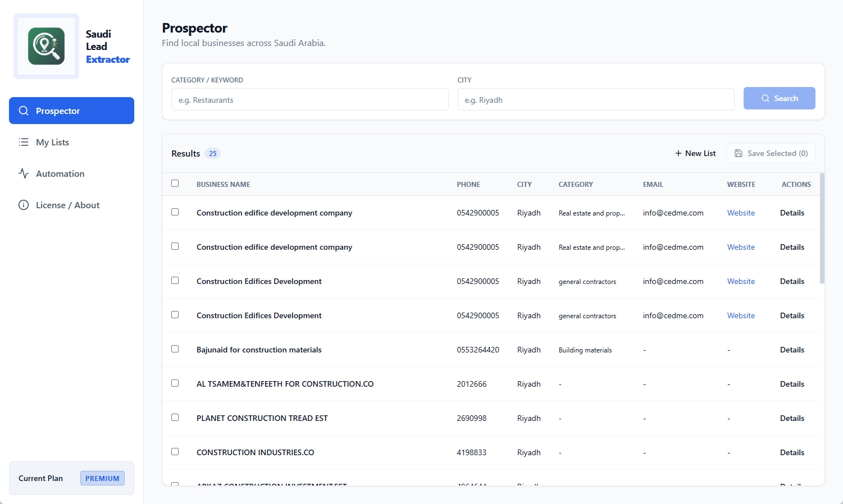Click the Automation waveform icon
Image resolution: width=843 pixels, height=504 pixels.
coord(24,173)
